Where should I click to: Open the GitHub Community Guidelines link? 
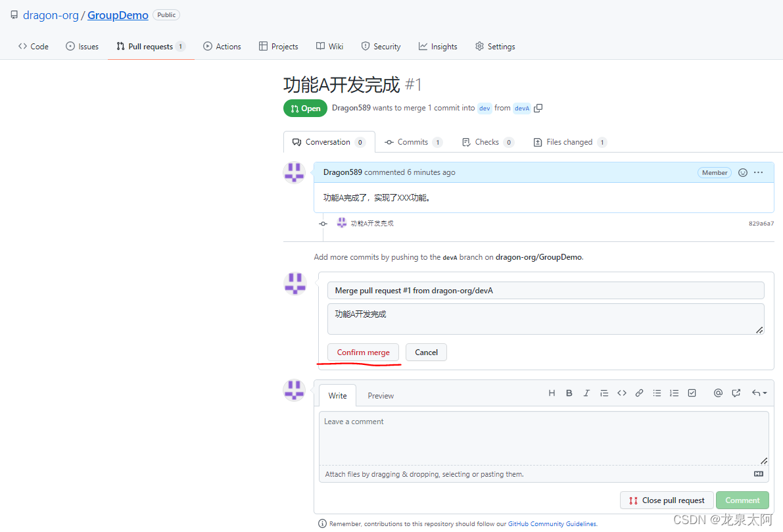(x=552, y=524)
